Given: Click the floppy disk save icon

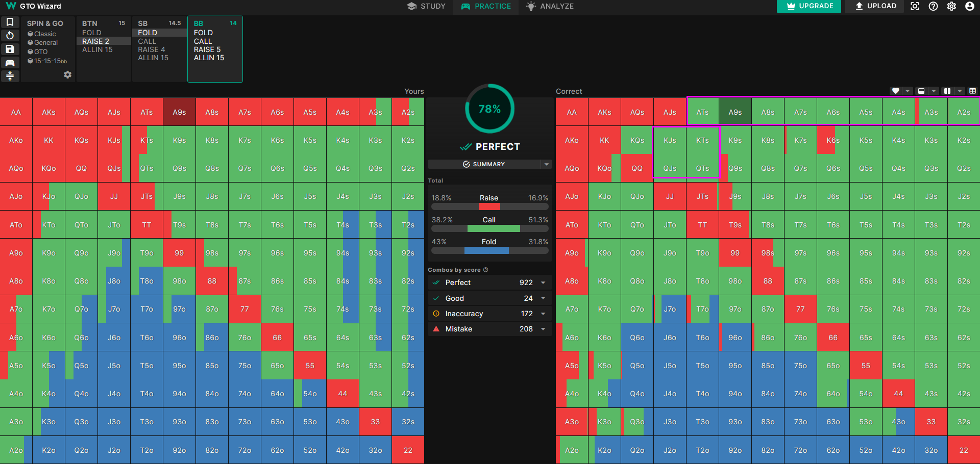Looking at the screenshot, I should tap(10, 49).
